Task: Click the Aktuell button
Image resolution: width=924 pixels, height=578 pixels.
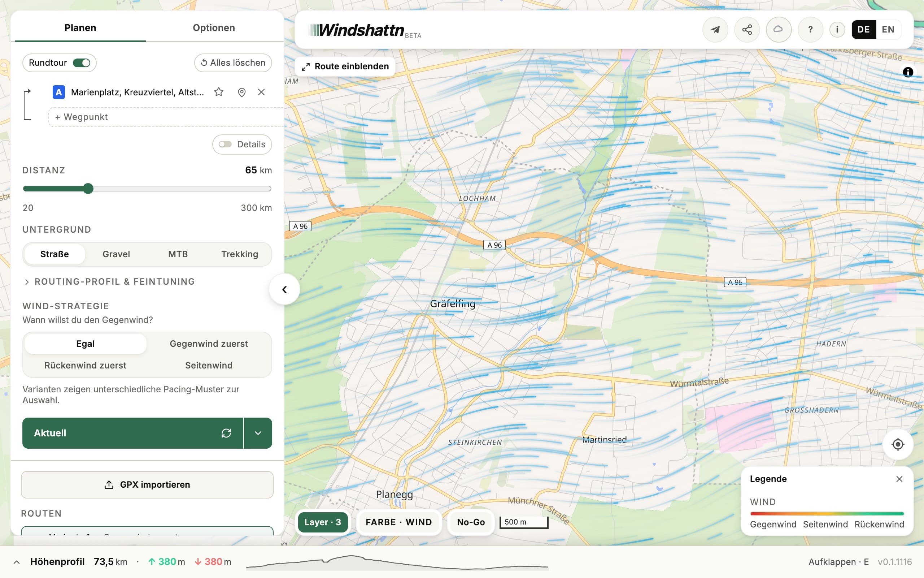Action: [132, 433]
